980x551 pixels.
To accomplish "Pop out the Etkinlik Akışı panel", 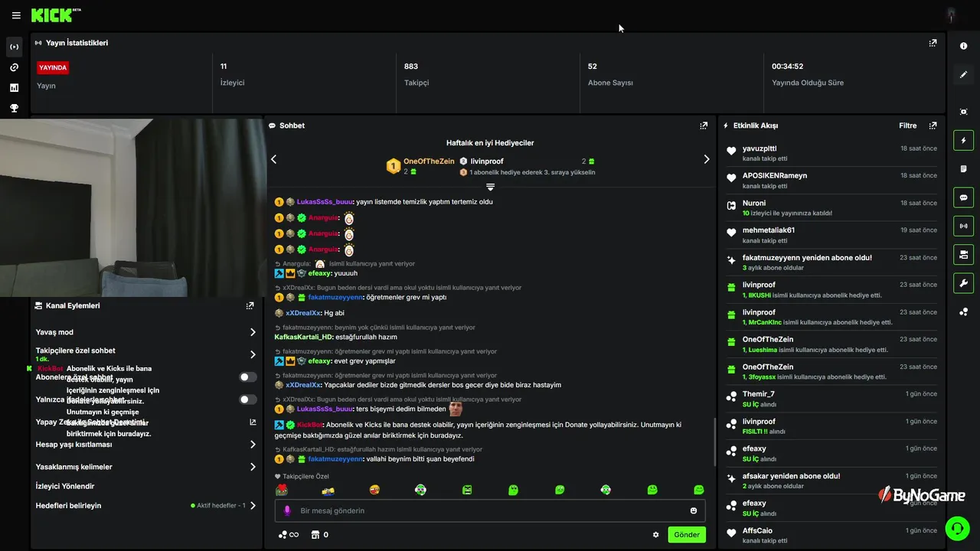I will click(933, 126).
